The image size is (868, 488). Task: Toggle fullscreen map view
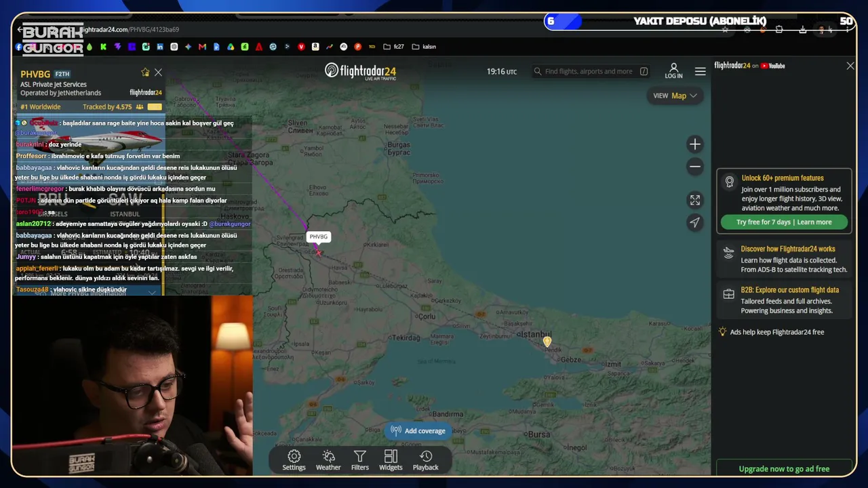[695, 200]
